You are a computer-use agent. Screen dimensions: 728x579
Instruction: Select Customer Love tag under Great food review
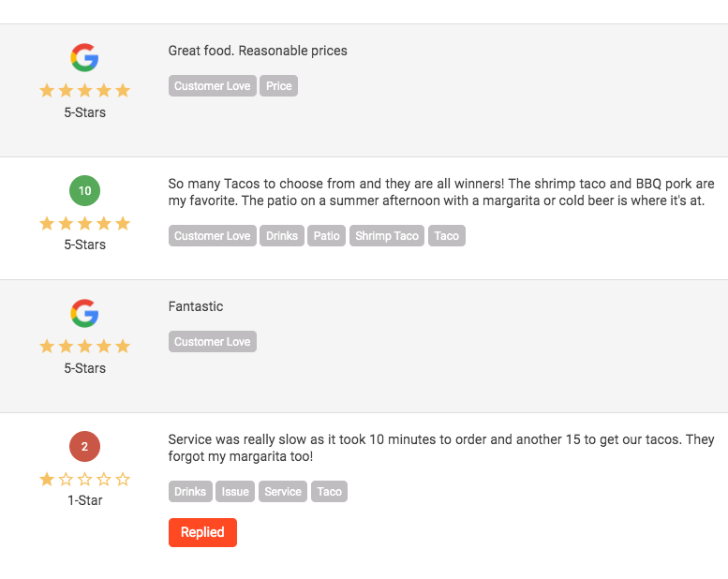212,86
